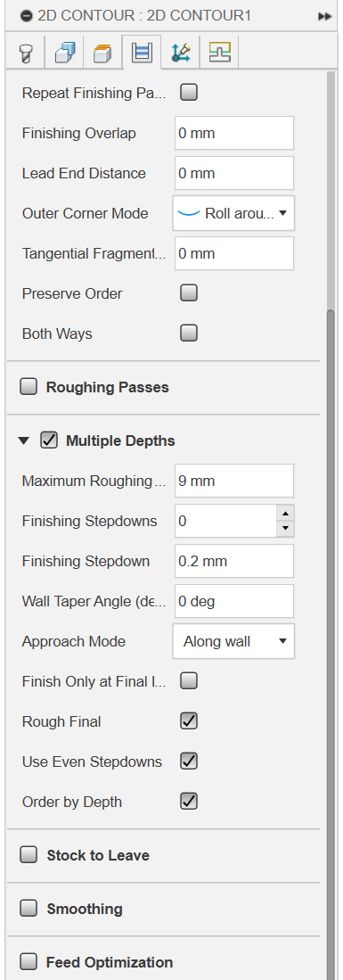Turn on the Smoothing checkbox
Viewport: 343px width, 980px height.
29,909
